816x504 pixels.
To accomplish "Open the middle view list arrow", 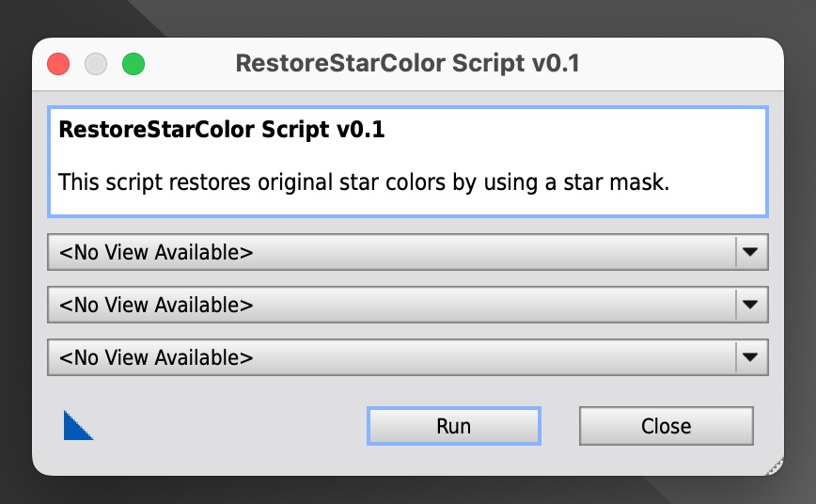I will [x=750, y=305].
